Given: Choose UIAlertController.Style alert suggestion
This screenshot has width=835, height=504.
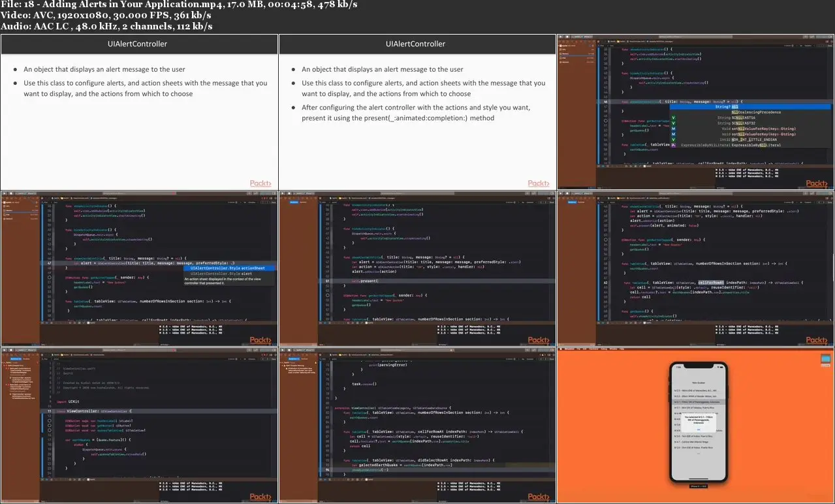Looking at the screenshot, I should pyautogui.click(x=228, y=274).
